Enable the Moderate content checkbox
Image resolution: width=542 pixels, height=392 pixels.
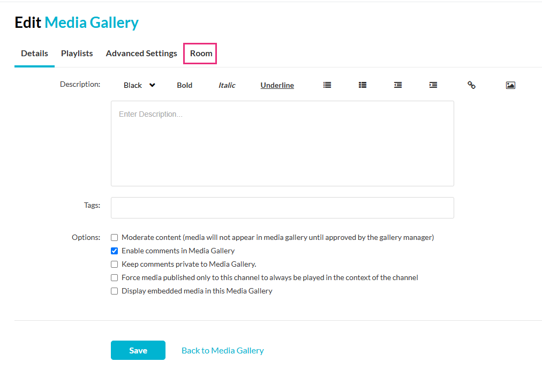pos(115,238)
